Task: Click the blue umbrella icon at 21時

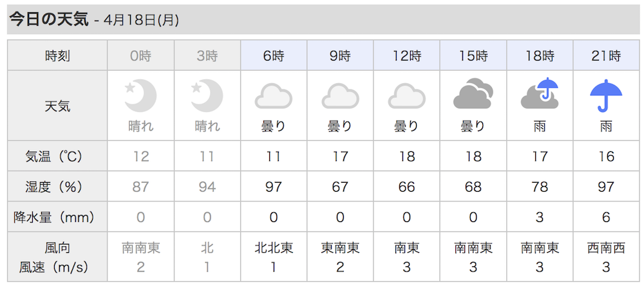Action: coord(606,96)
